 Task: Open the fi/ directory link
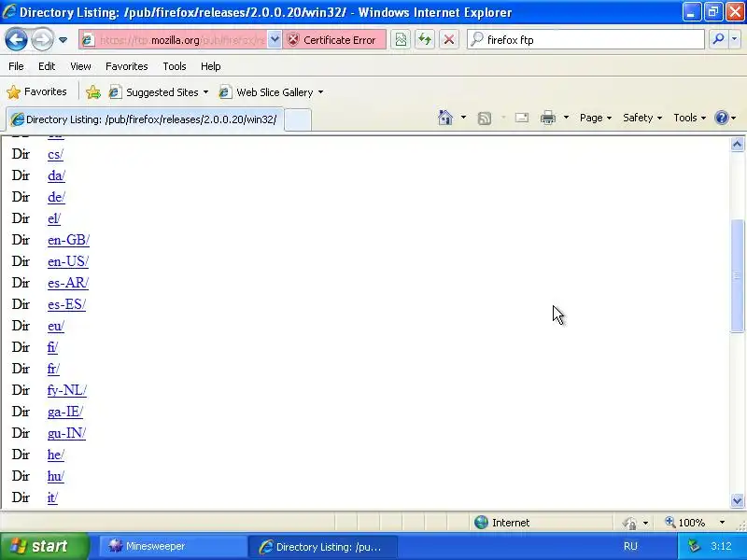pos(52,347)
